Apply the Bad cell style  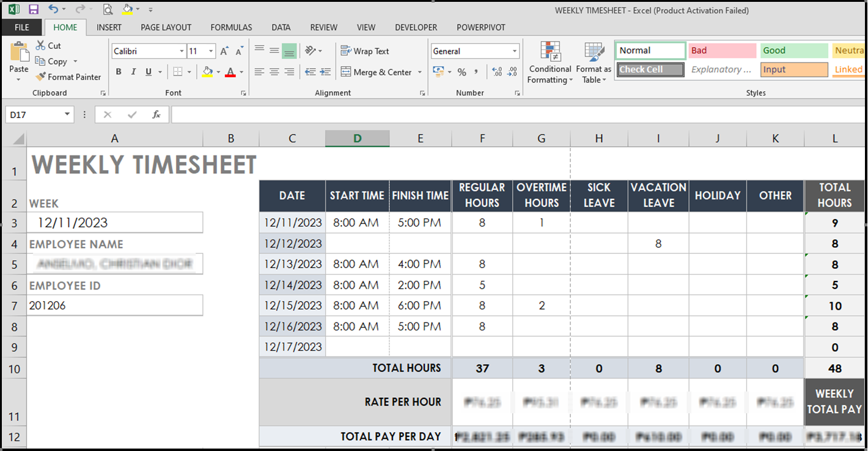722,51
